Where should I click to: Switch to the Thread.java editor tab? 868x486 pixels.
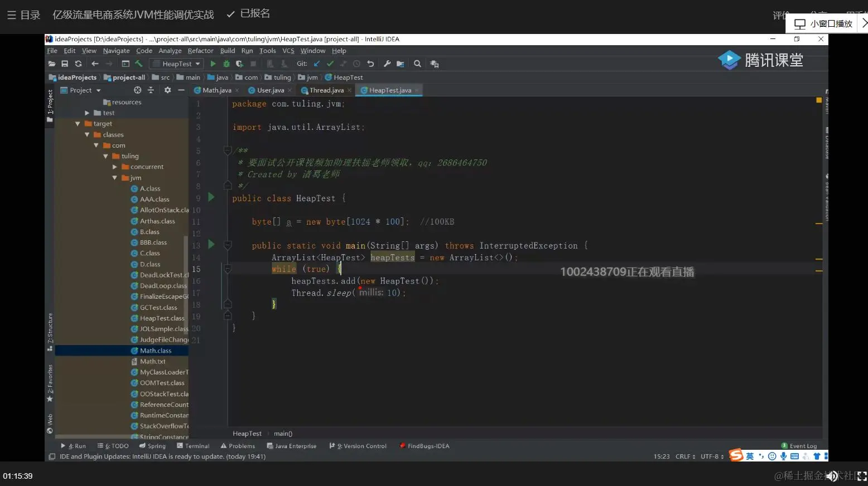pyautogui.click(x=326, y=90)
